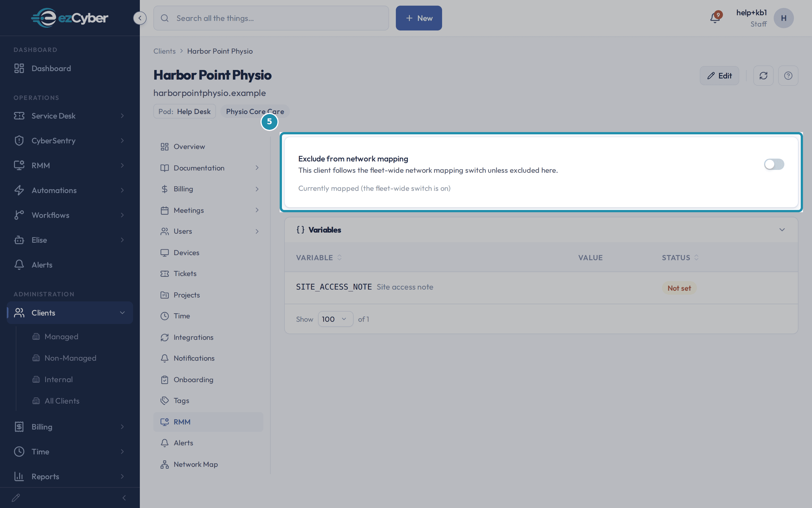The image size is (812, 508).
Task: Select the client RMM section
Action: 208,422
